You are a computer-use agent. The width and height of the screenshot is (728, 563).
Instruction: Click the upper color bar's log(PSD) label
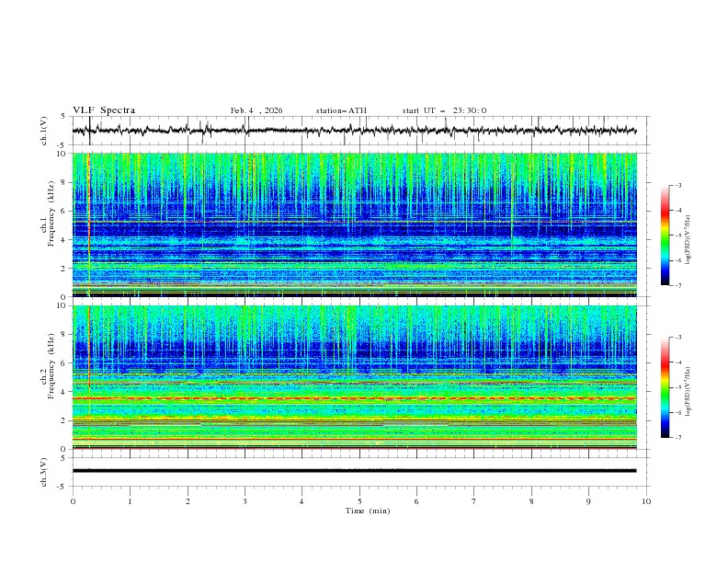(689, 235)
